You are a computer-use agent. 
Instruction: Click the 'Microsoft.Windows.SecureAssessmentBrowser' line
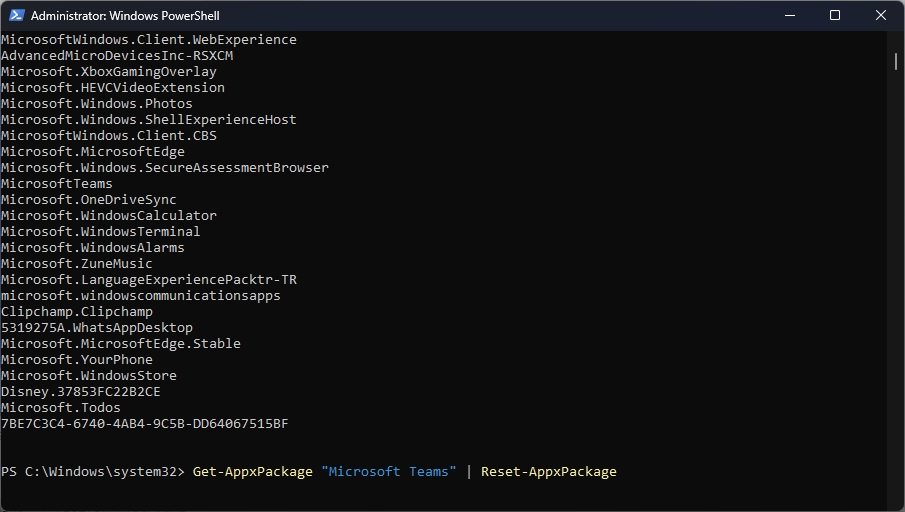tap(165, 168)
